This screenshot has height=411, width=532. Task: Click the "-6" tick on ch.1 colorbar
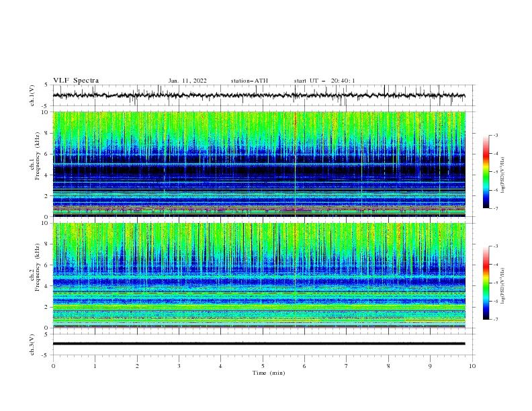(495, 190)
